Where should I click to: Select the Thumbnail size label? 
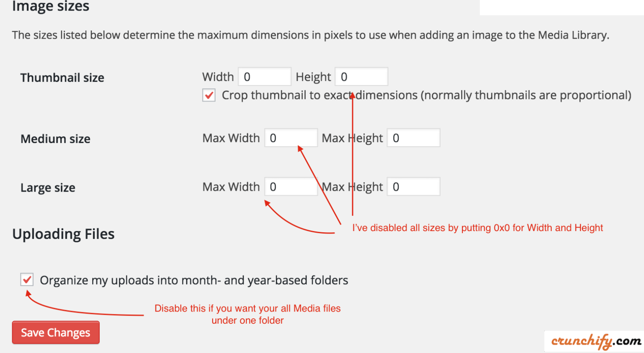[62, 77]
